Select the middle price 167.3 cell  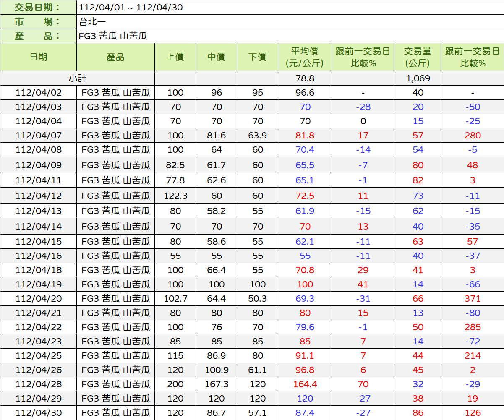coord(216,384)
